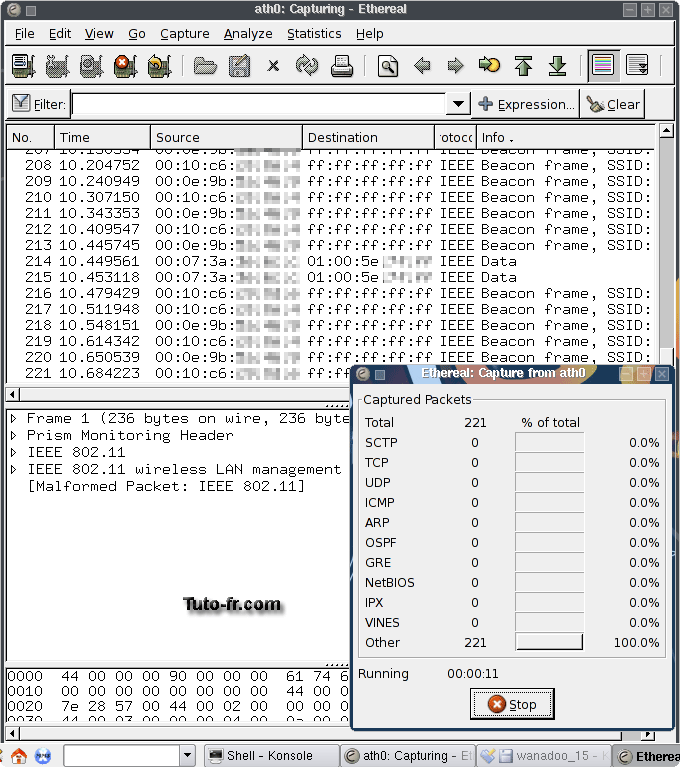Print packets printer icon

tap(341, 66)
